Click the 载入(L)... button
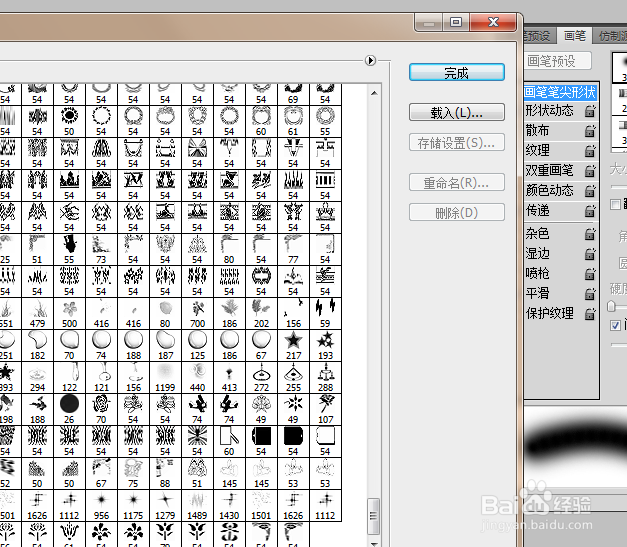 (x=457, y=112)
